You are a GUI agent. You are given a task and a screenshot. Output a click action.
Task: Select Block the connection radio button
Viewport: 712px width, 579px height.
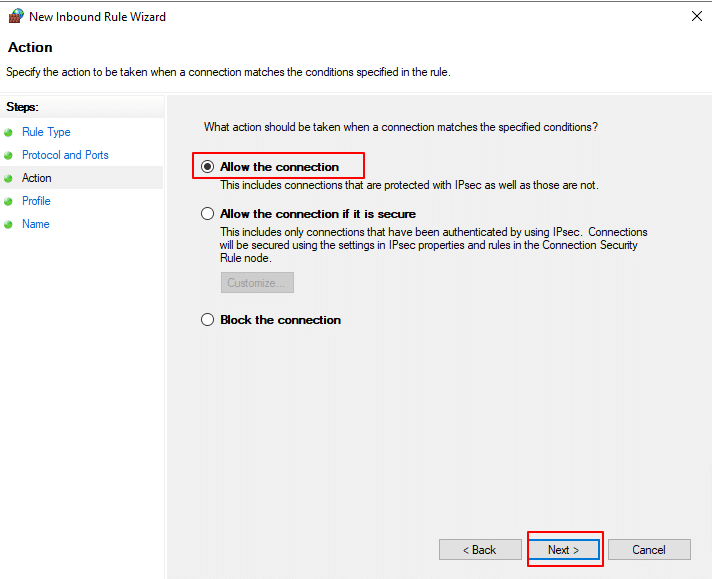pos(208,320)
